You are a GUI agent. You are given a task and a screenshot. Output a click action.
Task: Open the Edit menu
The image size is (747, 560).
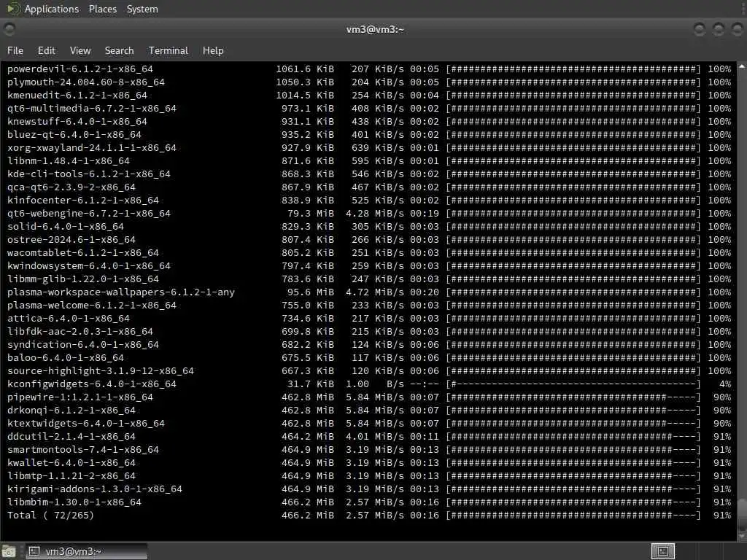46,50
